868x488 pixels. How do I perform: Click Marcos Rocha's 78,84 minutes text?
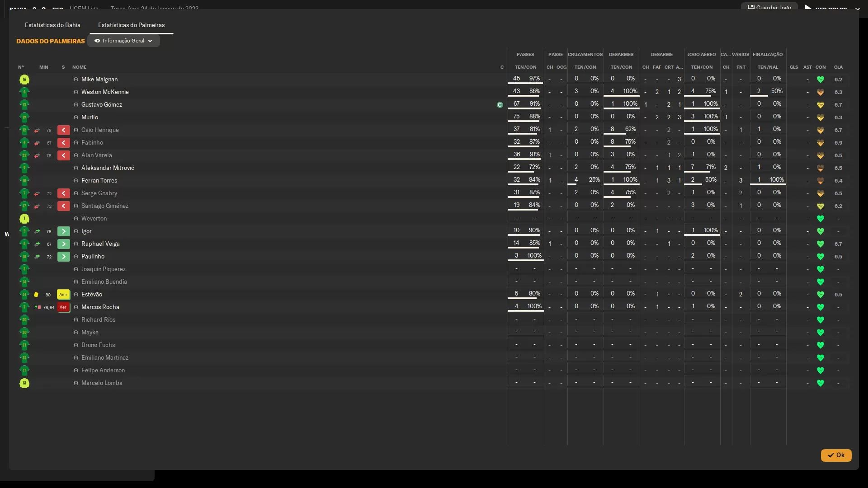click(x=48, y=308)
